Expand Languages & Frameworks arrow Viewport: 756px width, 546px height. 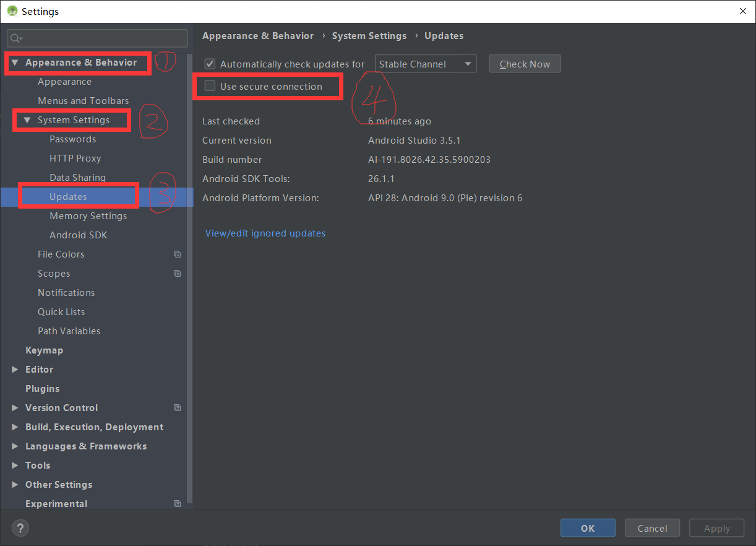coord(15,446)
